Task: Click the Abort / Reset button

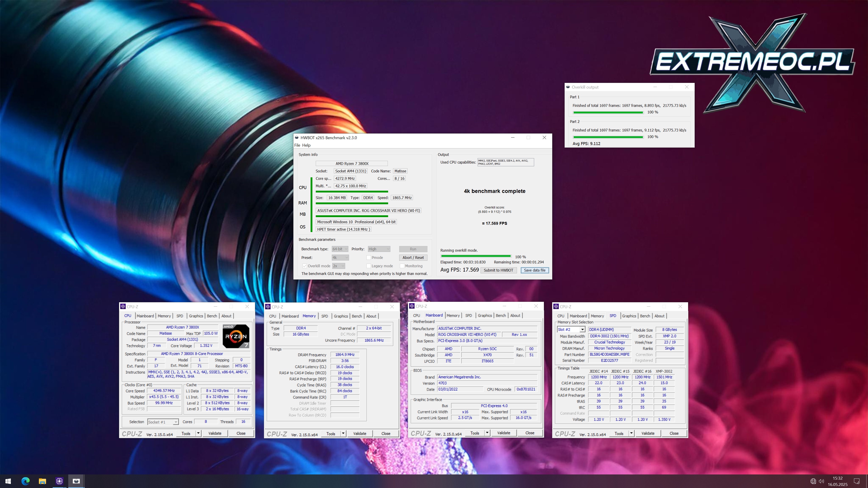Action: pos(413,257)
